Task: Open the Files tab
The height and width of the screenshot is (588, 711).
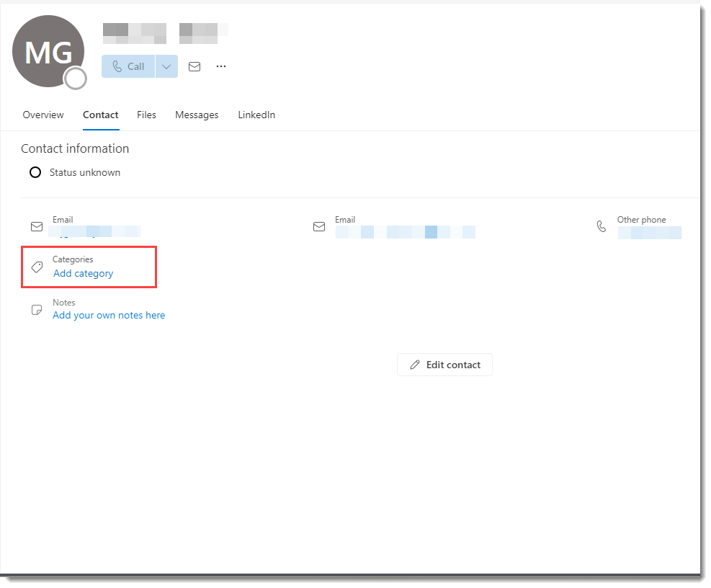Action: pyautogui.click(x=146, y=115)
